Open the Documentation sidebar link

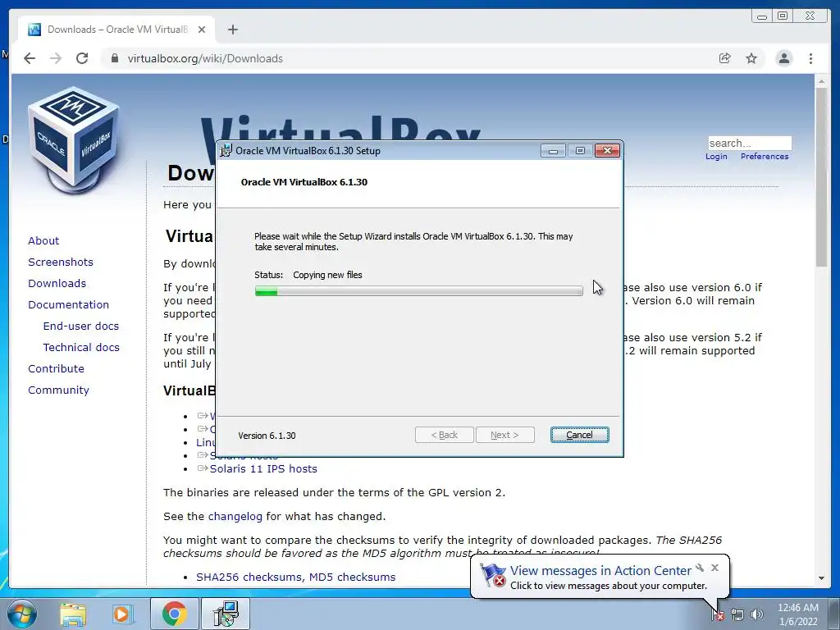pos(69,305)
